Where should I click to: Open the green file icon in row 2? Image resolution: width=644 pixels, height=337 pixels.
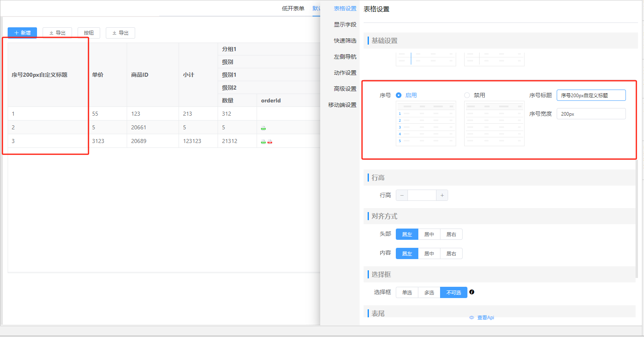263,128
